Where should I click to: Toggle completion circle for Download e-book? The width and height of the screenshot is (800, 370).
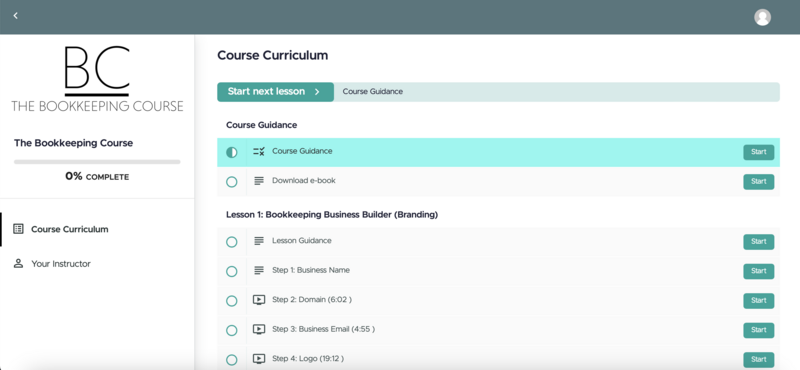click(232, 182)
